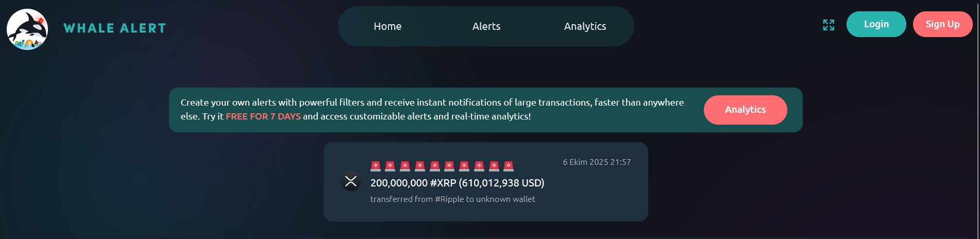Go to the Home tab
This screenshot has width=980, height=239.
(387, 26)
